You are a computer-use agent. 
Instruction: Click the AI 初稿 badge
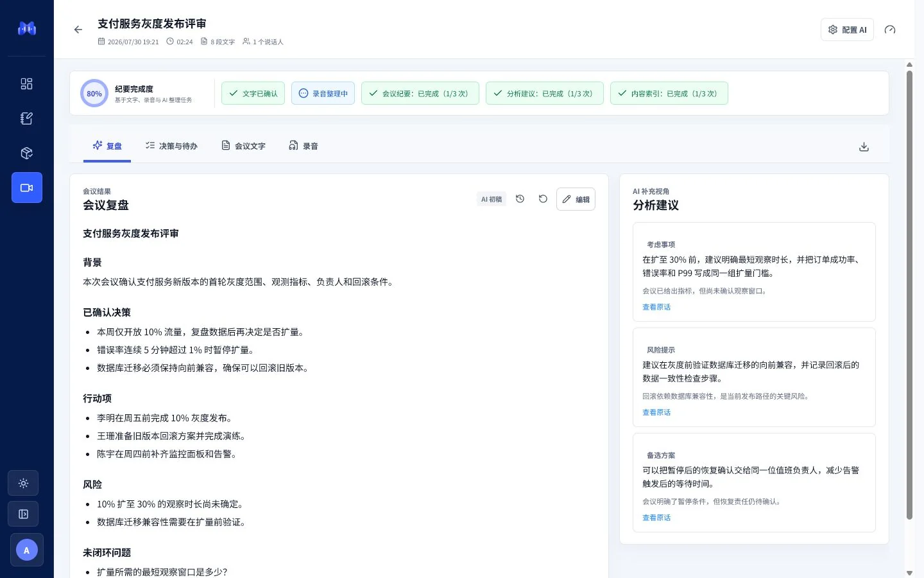pos(492,199)
